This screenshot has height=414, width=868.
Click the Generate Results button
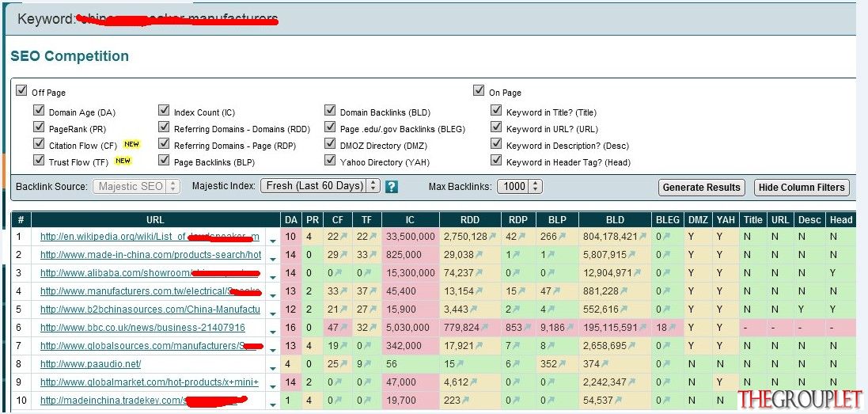(701, 187)
